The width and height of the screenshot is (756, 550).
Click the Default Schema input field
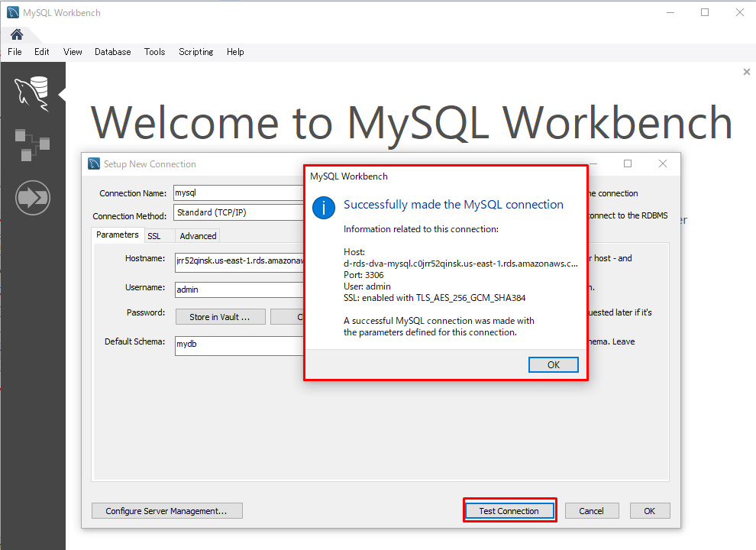point(238,345)
